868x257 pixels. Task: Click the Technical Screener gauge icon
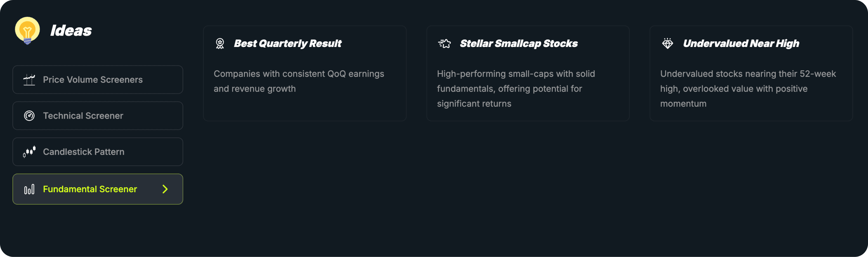click(29, 115)
